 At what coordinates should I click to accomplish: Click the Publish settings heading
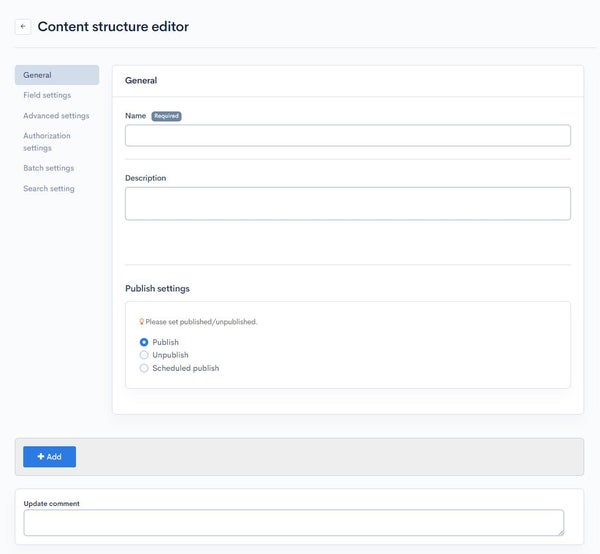coord(157,288)
